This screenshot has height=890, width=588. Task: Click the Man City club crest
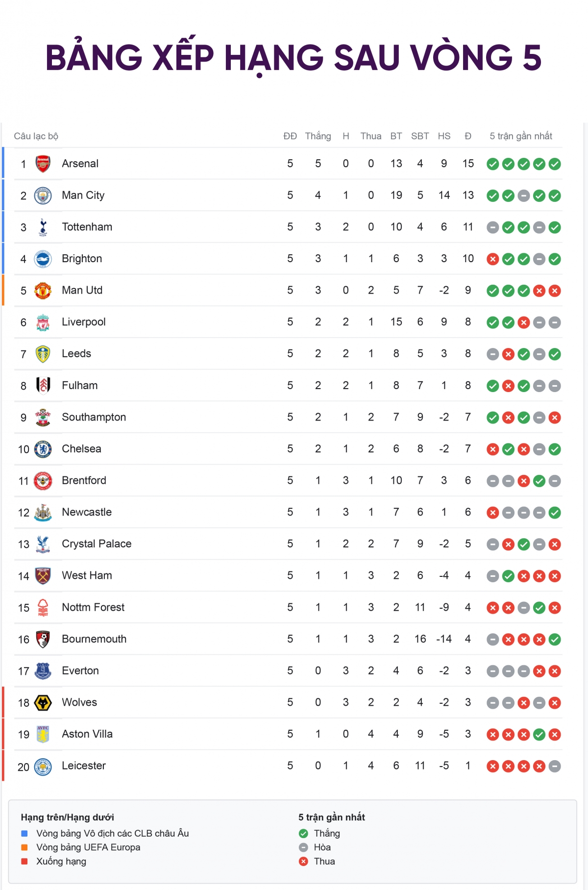43,196
